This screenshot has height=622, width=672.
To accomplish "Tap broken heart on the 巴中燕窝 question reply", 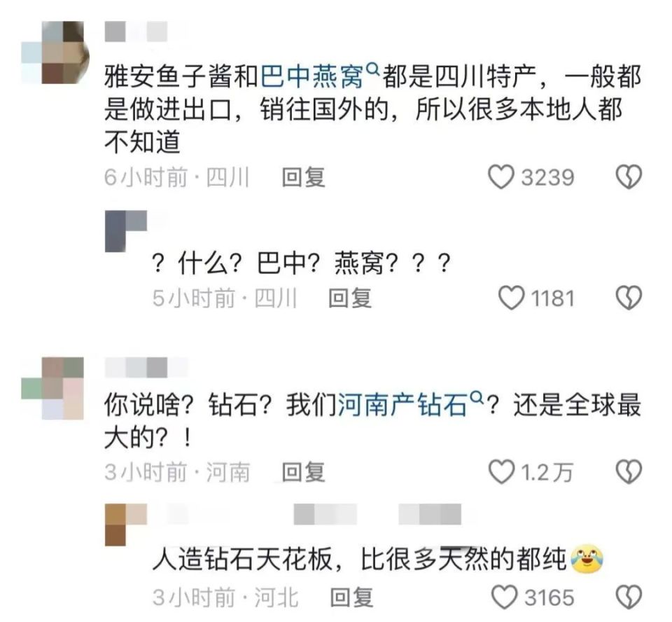I will [x=629, y=298].
